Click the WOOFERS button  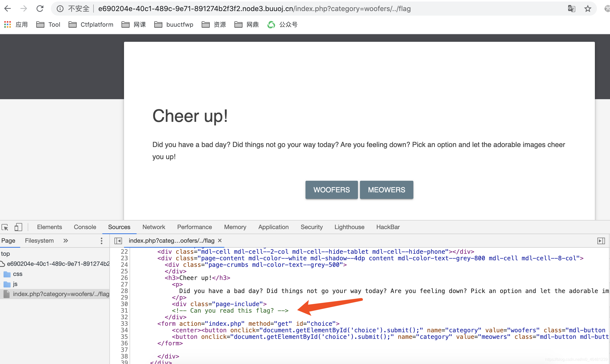(x=331, y=190)
